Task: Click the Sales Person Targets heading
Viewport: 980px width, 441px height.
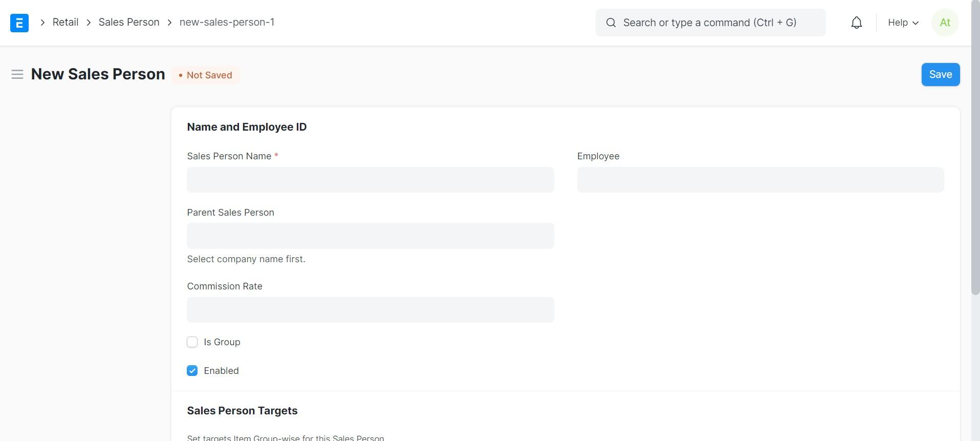Action: point(242,410)
